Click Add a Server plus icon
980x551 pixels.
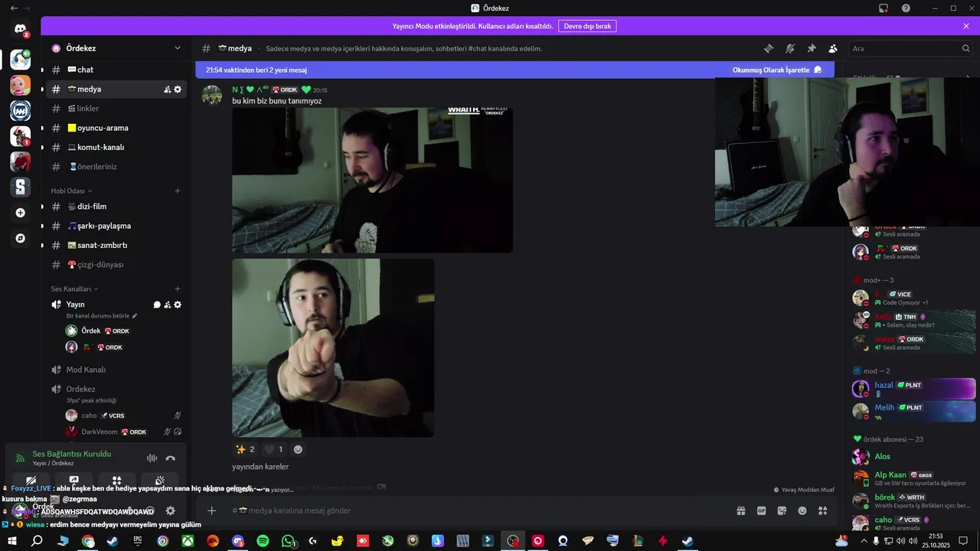click(20, 213)
